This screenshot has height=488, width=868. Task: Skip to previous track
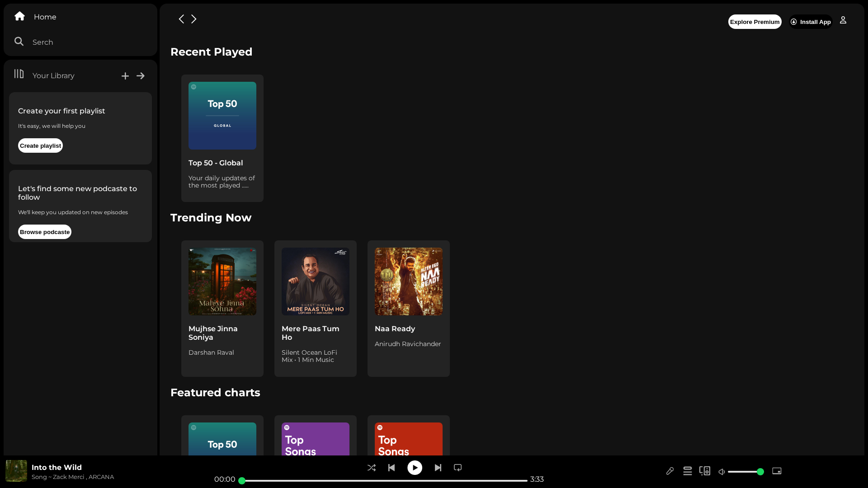392,468
